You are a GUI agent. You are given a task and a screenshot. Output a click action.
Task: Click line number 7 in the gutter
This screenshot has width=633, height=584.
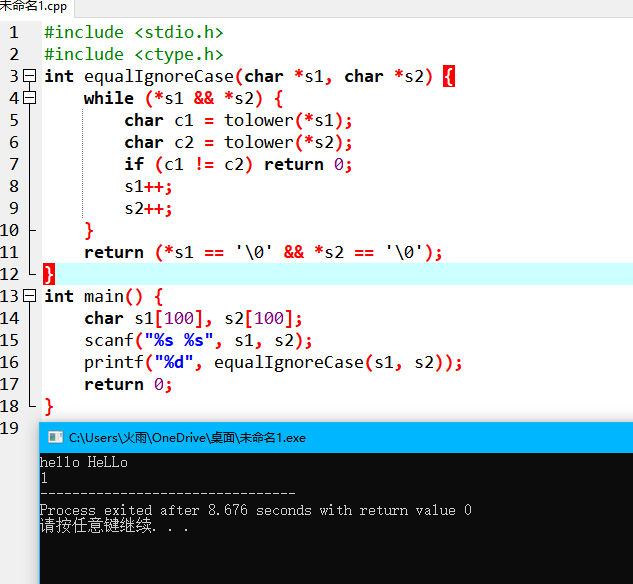coord(14,164)
